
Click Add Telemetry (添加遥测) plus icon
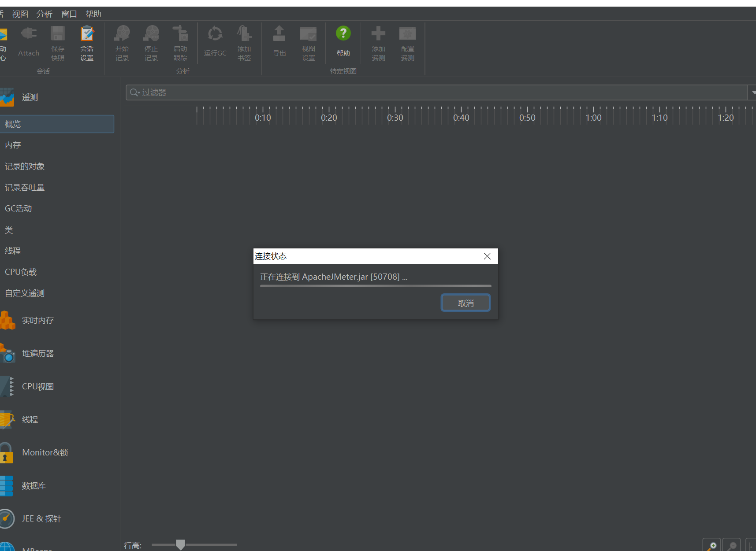[378, 33]
